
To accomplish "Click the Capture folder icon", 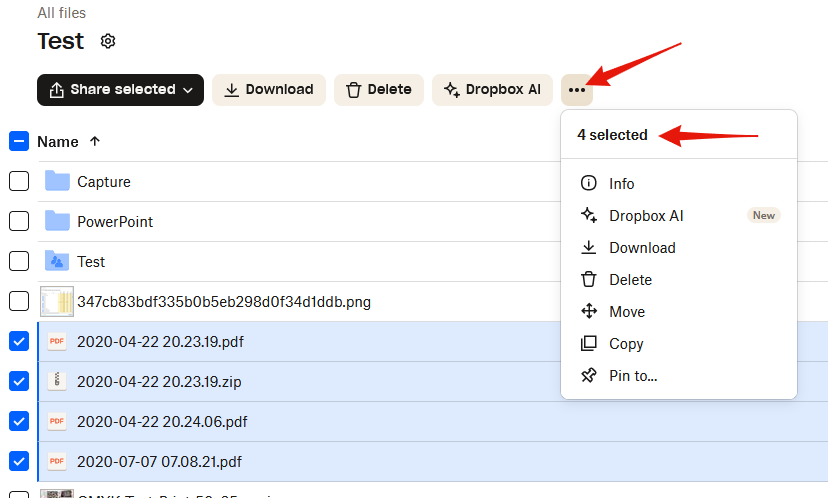I will (57, 181).
